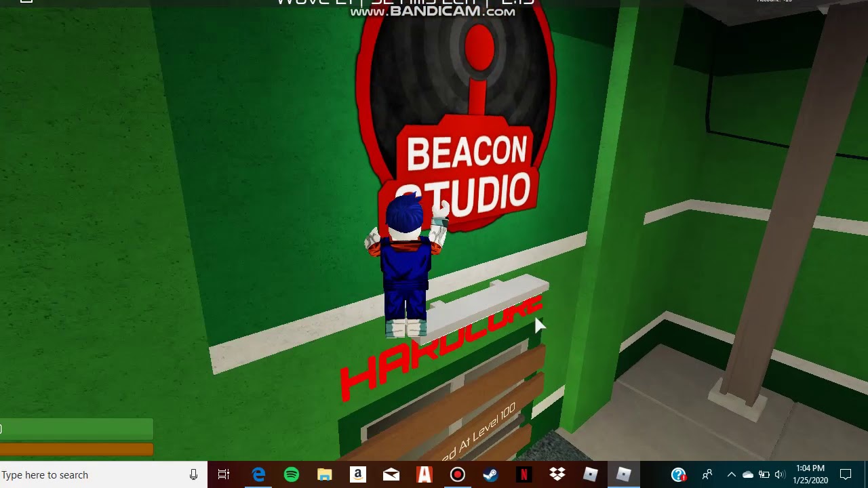868x488 pixels.
Task: Open the Action Center notifications icon
Action: (846, 474)
